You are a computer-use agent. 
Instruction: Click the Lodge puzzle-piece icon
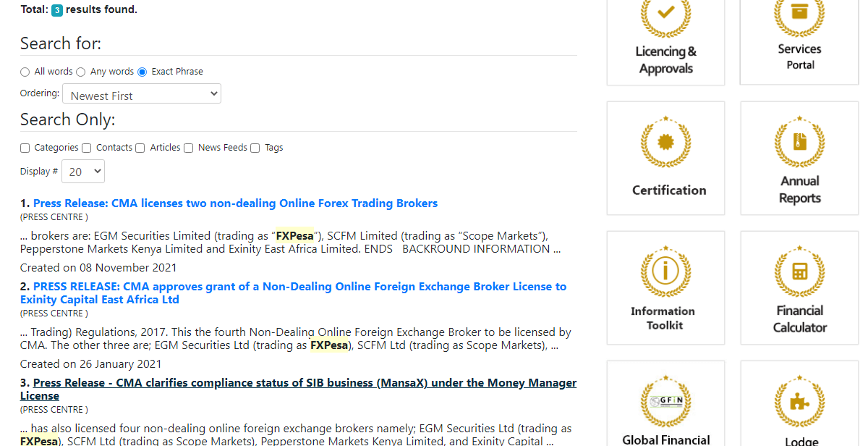click(799, 401)
